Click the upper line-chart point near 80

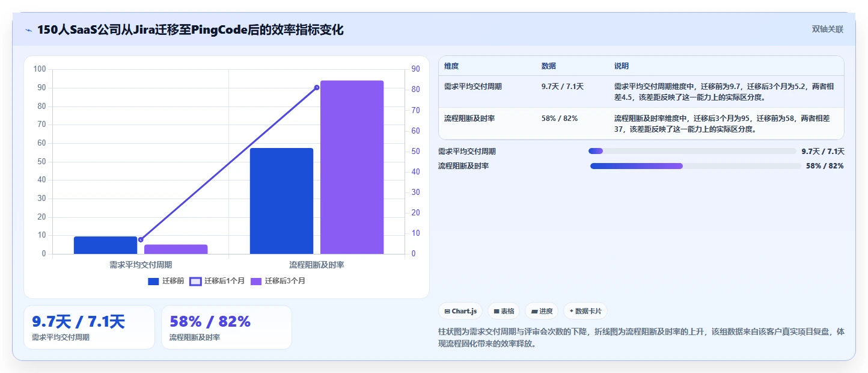click(317, 87)
